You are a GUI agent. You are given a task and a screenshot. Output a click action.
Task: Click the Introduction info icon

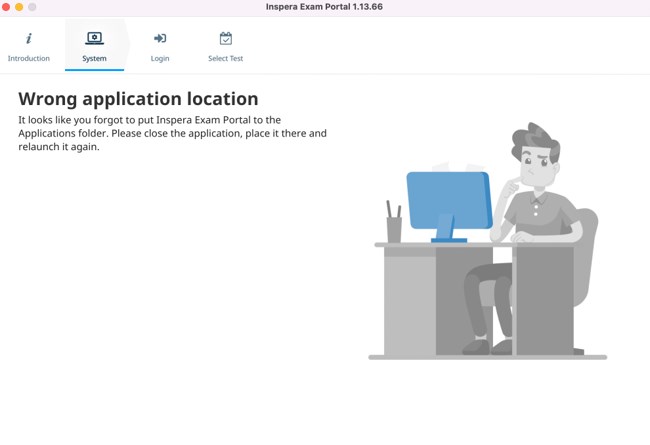[x=29, y=39]
